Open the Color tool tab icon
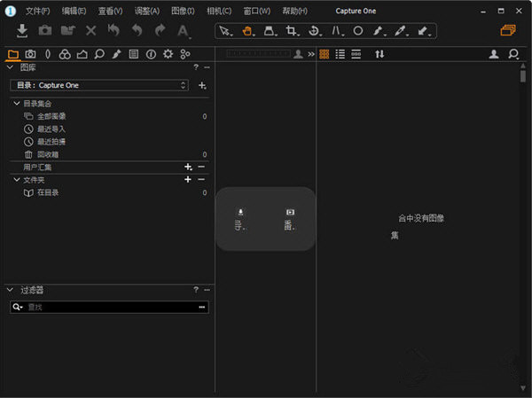The height and width of the screenshot is (398, 532). tap(65, 54)
